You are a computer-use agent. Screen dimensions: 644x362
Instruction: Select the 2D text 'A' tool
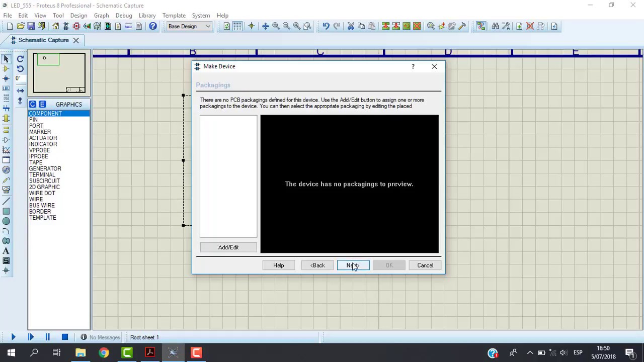[6, 251]
